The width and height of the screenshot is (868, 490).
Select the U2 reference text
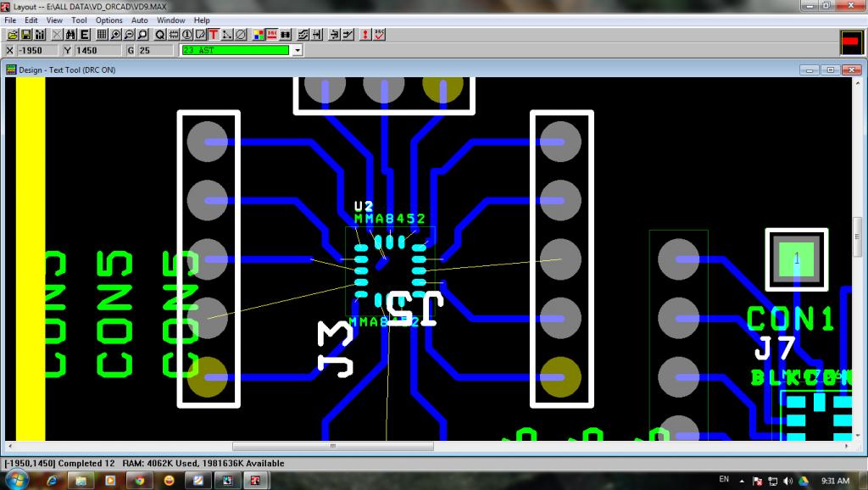tap(364, 207)
